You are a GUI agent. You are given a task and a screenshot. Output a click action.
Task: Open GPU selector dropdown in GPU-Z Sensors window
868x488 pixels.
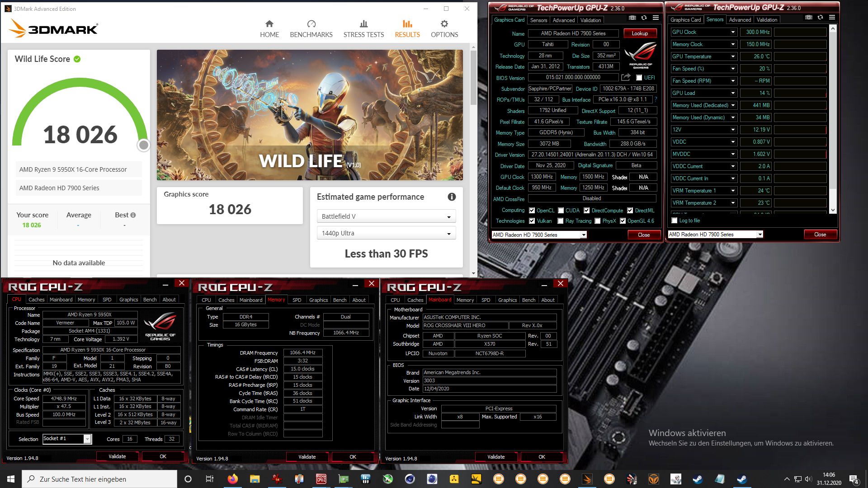[715, 235]
